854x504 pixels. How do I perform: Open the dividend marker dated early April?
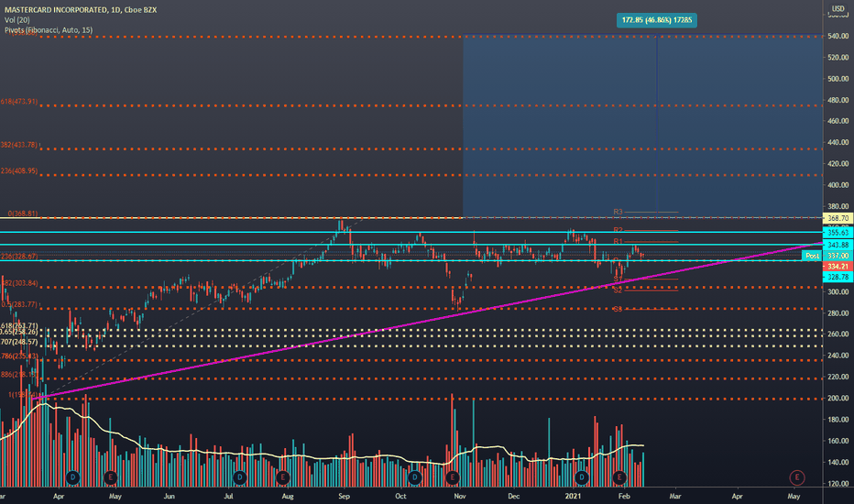(x=72, y=477)
